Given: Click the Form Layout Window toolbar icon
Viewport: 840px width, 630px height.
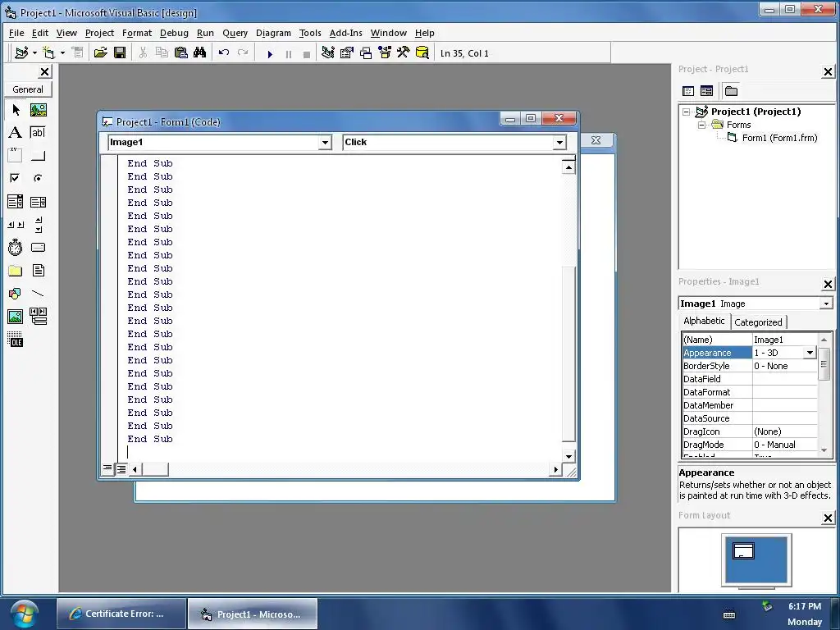Looking at the screenshot, I should 366,52.
